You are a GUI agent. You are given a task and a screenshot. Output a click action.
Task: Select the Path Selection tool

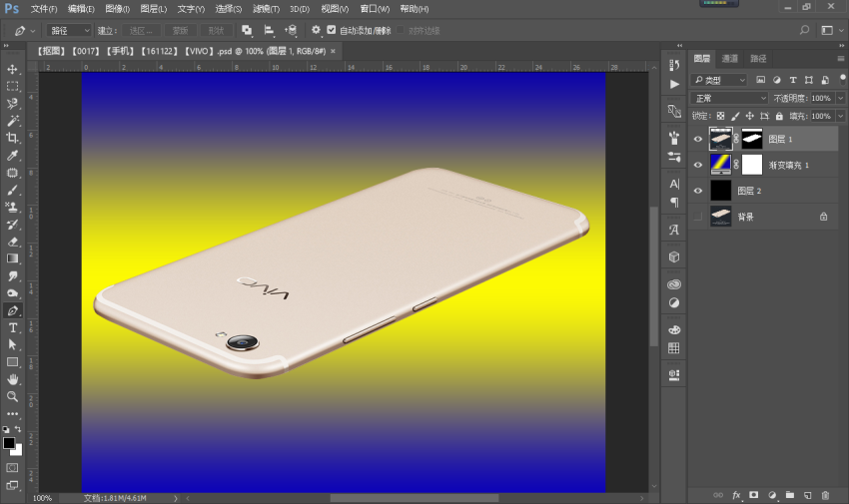coord(12,345)
